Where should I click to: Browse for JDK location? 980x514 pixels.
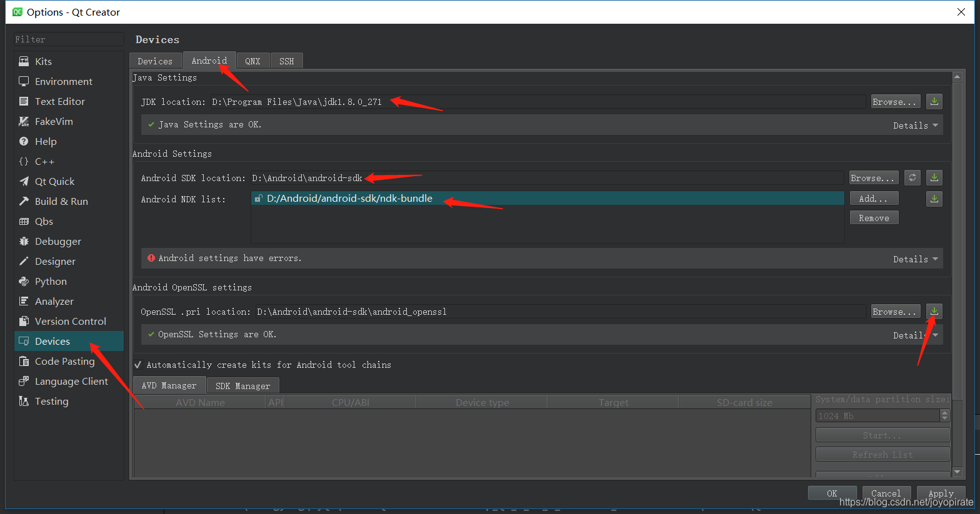[x=895, y=101]
